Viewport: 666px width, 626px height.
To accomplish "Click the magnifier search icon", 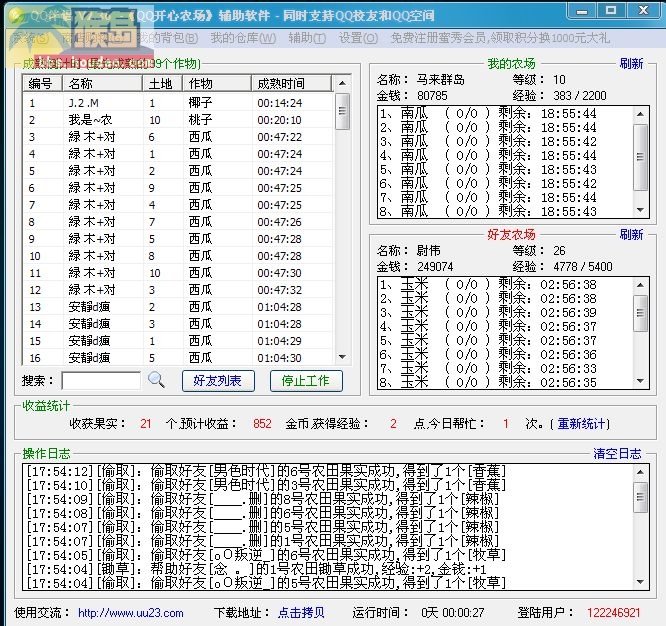I will click(156, 380).
